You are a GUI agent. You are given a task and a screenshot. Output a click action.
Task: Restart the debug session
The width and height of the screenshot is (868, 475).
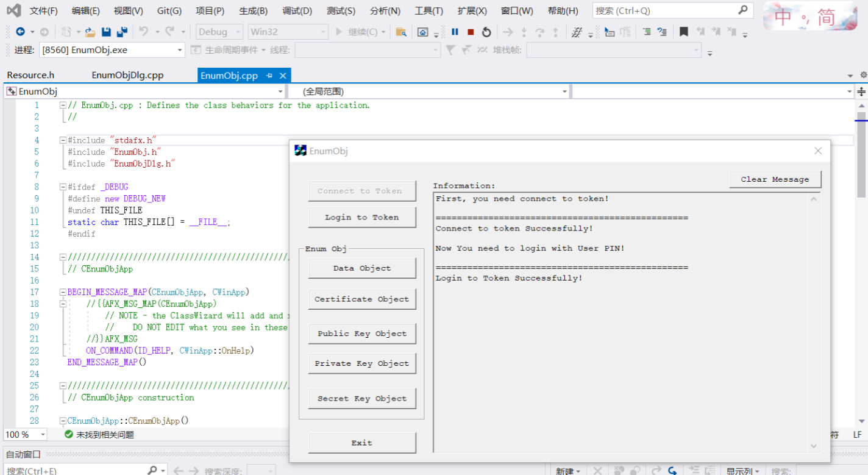(x=486, y=32)
